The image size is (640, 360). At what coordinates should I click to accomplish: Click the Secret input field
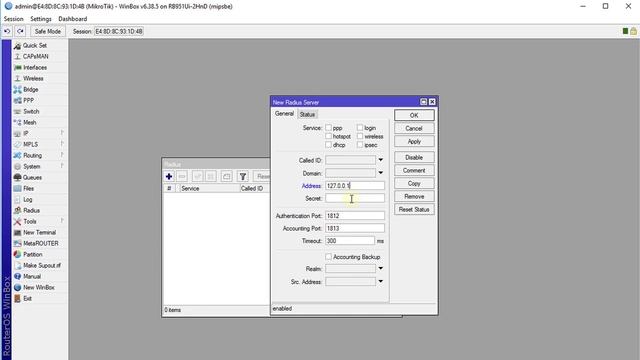[355, 198]
